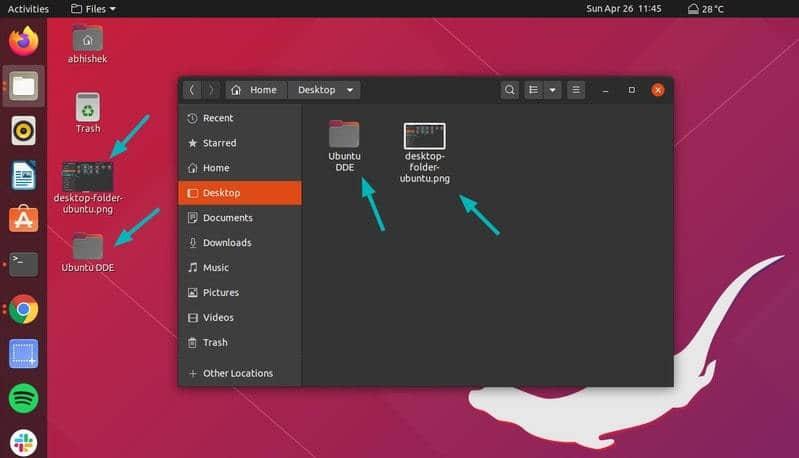Go to Downloads in the sidebar

226,243
